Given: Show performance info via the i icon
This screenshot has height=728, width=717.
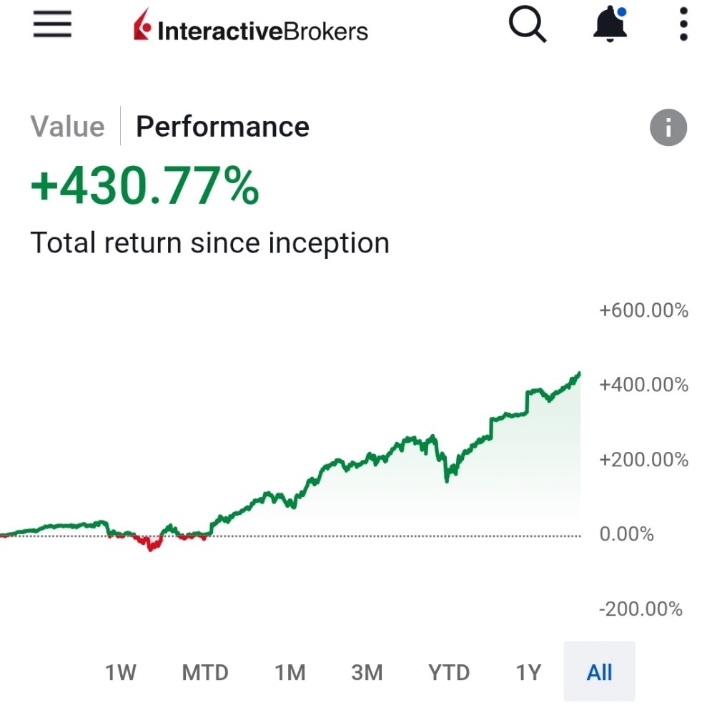Looking at the screenshot, I should pyautogui.click(x=668, y=127).
